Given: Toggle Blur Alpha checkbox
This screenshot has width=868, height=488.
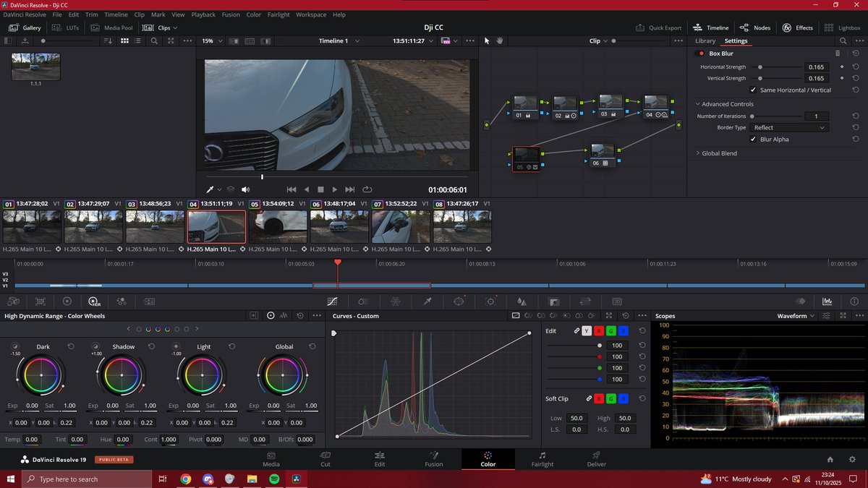Looking at the screenshot, I should tap(753, 139).
